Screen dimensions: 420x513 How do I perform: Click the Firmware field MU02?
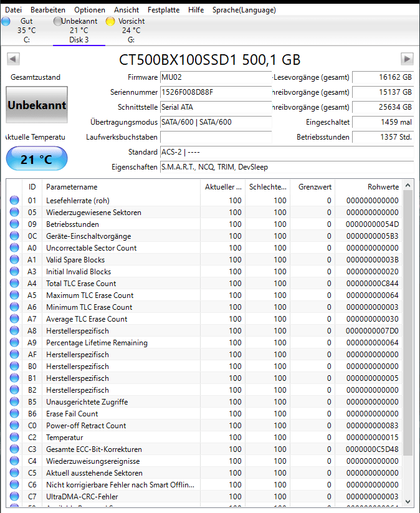[x=216, y=77]
